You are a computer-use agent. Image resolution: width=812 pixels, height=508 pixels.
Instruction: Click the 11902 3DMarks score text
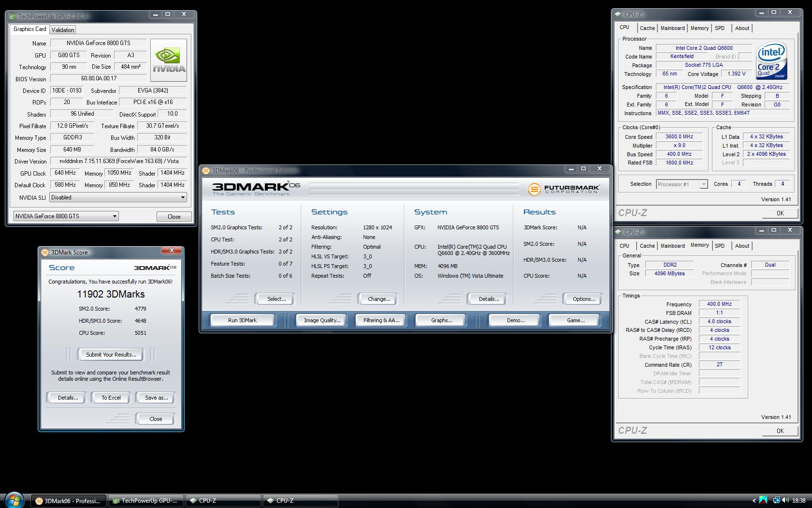point(111,294)
